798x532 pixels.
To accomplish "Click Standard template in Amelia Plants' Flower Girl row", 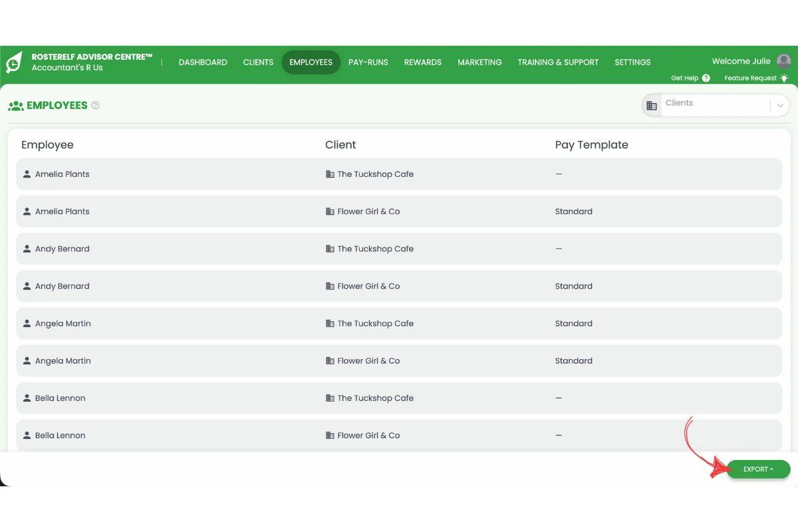I will click(x=573, y=211).
